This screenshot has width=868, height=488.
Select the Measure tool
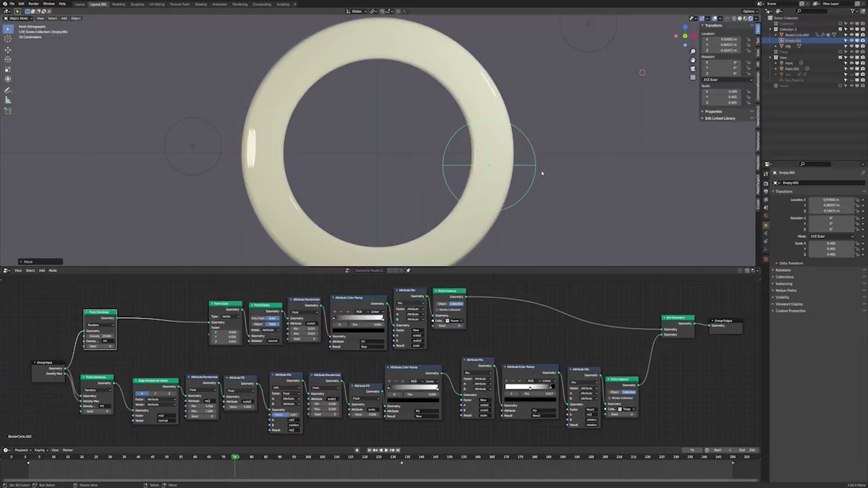click(8, 100)
